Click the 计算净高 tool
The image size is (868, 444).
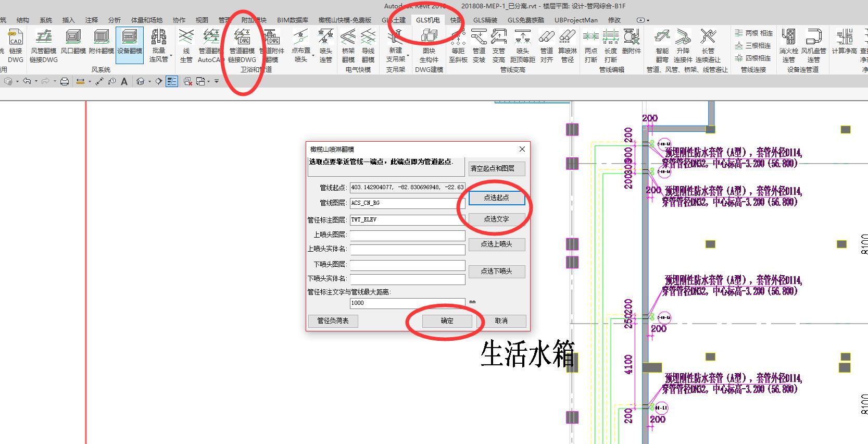tap(845, 42)
